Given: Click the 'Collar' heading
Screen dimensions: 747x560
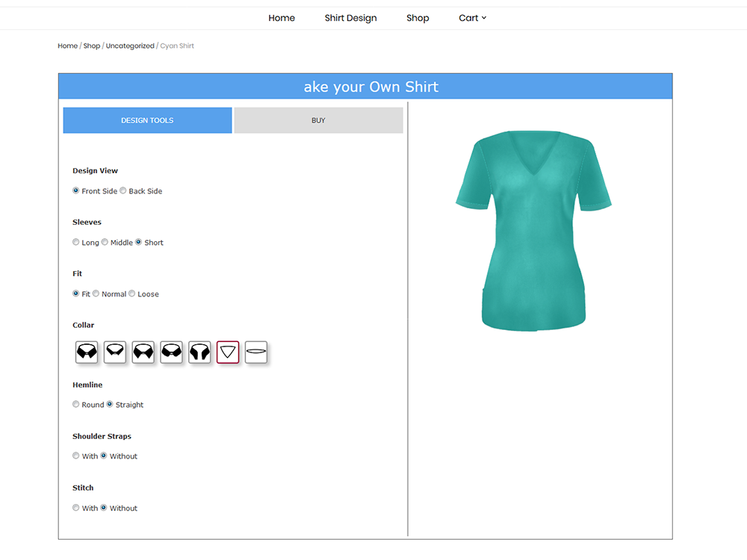Looking at the screenshot, I should click(84, 325).
